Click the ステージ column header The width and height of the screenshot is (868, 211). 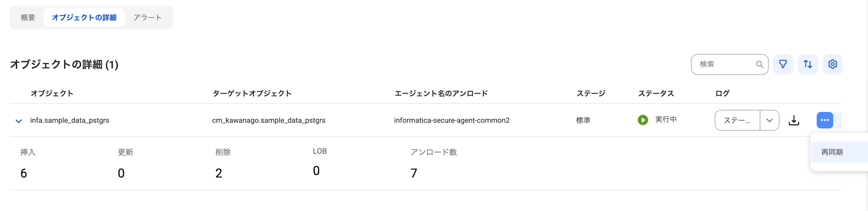tap(591, 94)
